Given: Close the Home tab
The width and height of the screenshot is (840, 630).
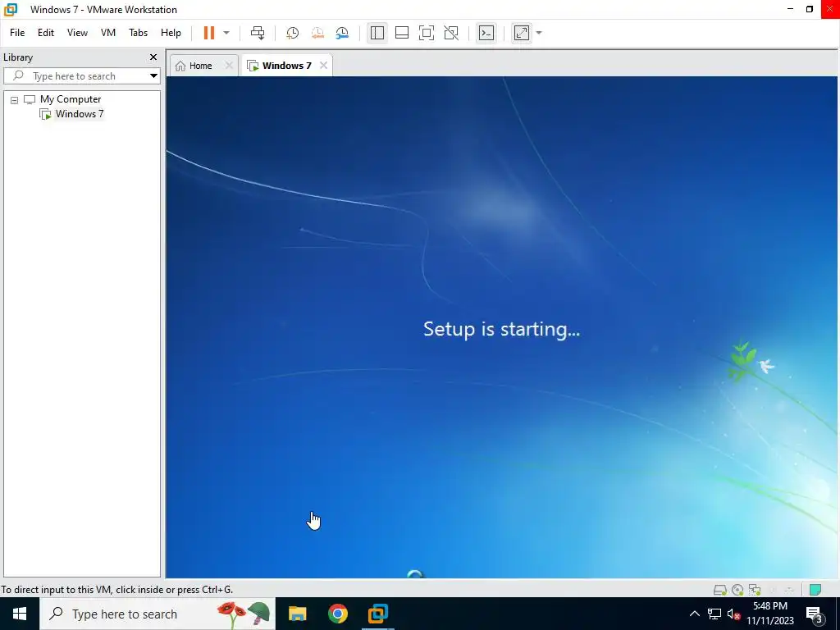Looking at the screenshot, I should pos(229,66).
